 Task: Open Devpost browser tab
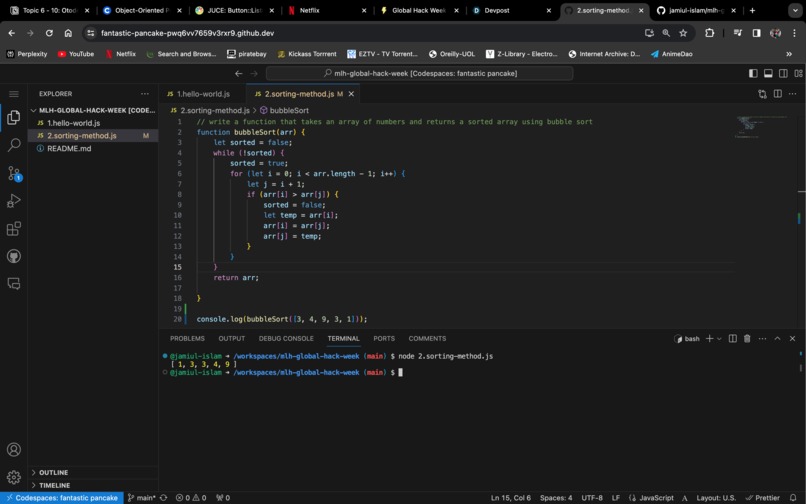[x=512, y=10]
